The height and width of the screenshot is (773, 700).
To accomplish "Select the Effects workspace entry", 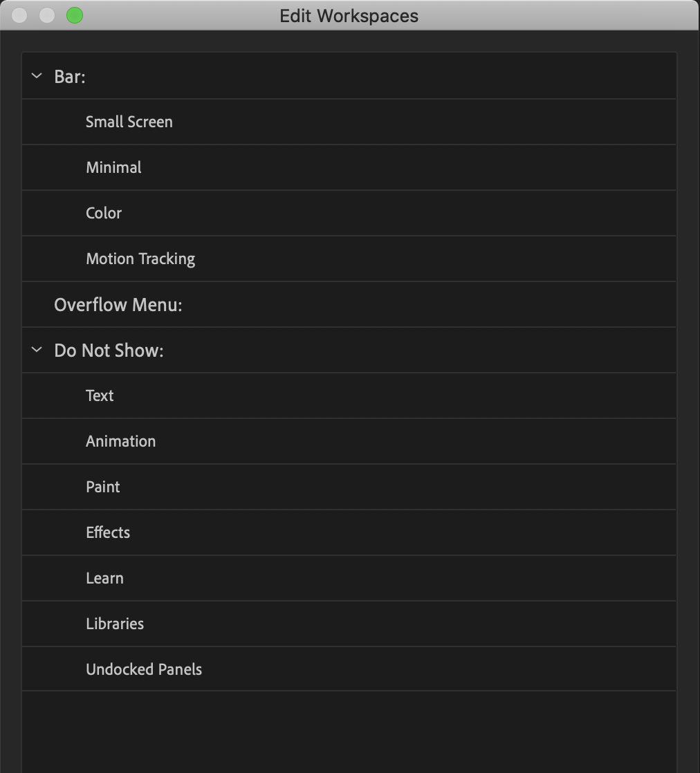I will click(108, 532).
